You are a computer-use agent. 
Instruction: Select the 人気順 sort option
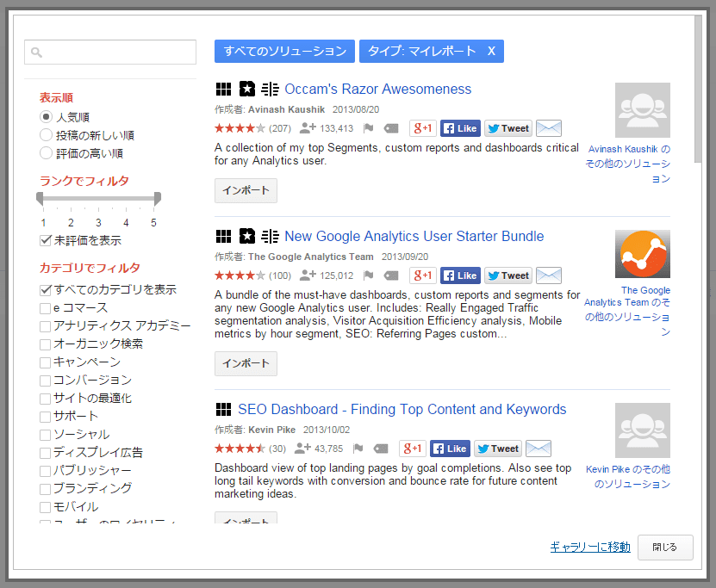[46, 117]
